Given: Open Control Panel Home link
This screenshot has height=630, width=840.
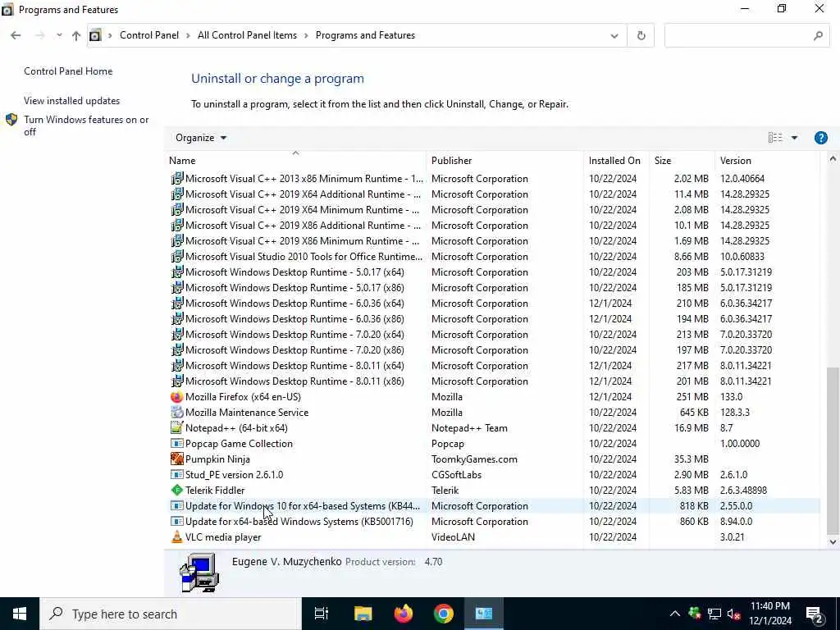Looking at the screenshot, I should coord(68,71).
